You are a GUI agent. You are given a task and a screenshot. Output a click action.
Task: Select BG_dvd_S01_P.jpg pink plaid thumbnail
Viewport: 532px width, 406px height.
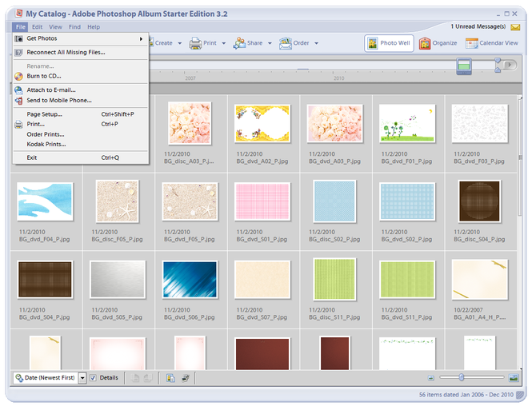[262, 201]
